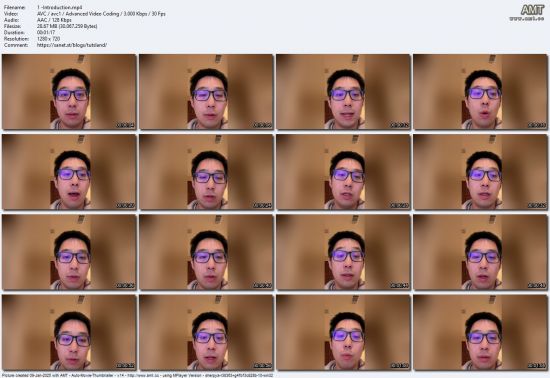The image size is (550, 378).
Task: Select first thumbnail in the bottom row
Action: (69, 332)
